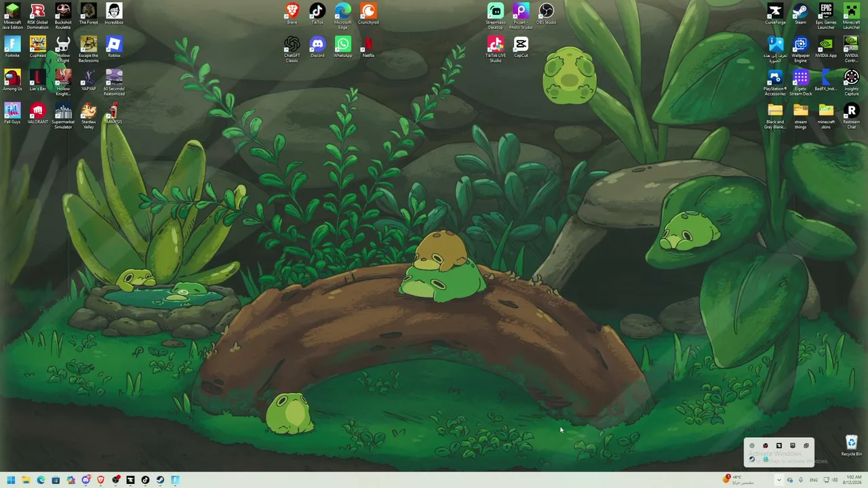Select the Escape the Backrooms shortcut
The width and height of the screenshot is (868, 488).
pos(88,49)
